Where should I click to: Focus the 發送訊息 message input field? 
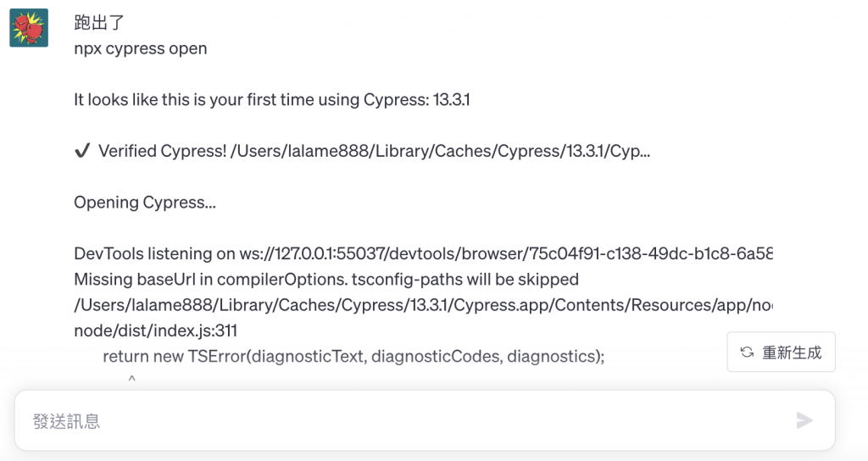[x=407, y=420]
